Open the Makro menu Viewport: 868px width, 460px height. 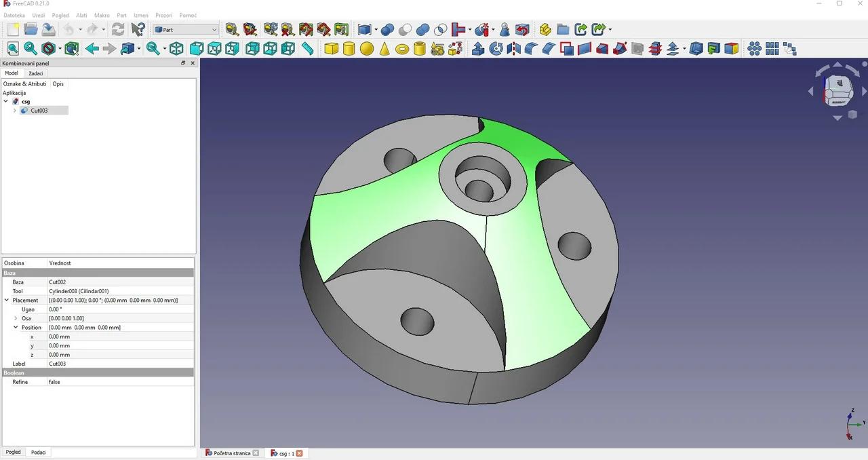pyautogui.click(x=102, y=15)
